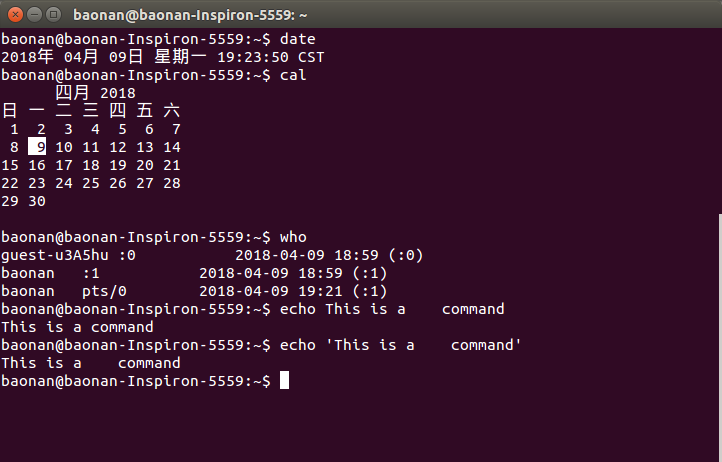This screenshot has width=722, height=462.
Task: Click the 19:23:50 CST time output
Action: pyautogui.click(x=270, y=57)
